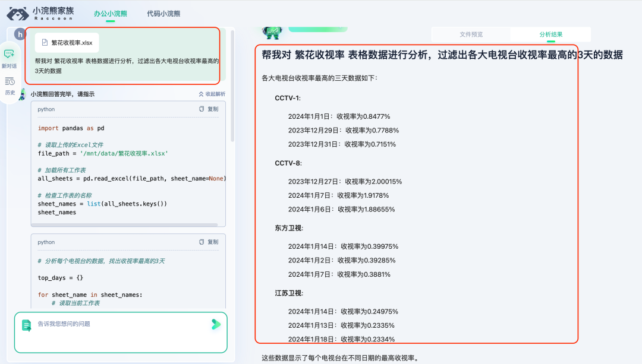Viewport: 642px width, 364px height.
Task: Click the code line 'top_days = {}'
Action: 61,278
